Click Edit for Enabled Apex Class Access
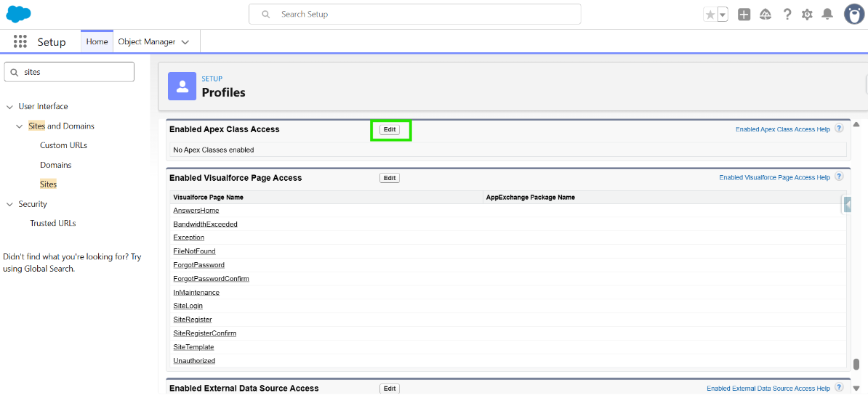Image resolution: width=868 pixels, height=398 pixels. tap(390, 129)
